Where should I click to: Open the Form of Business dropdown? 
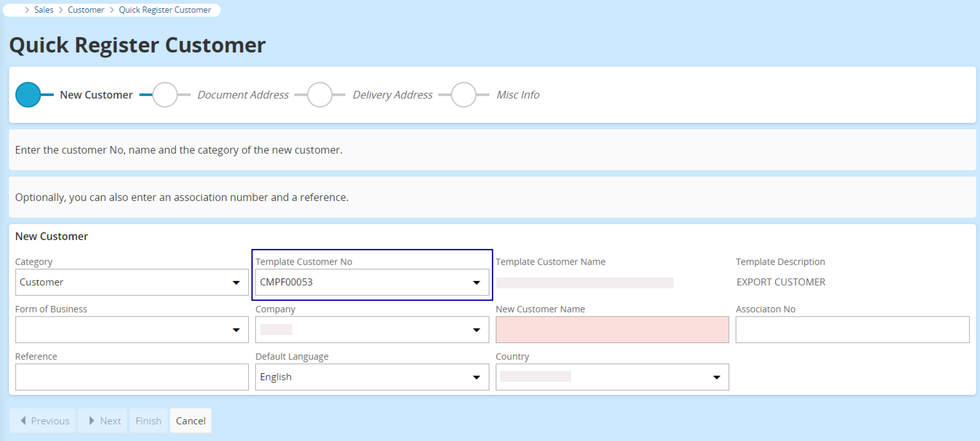236,330
